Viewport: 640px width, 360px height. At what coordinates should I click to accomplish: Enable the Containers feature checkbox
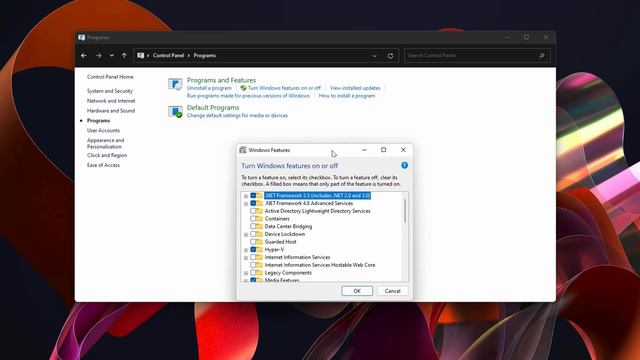point(253,219)
